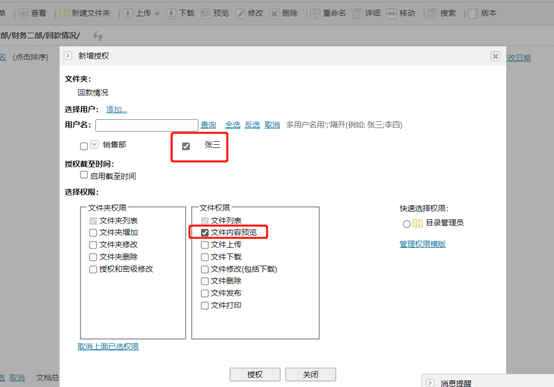Click the 取消 link at bottom left

click(17, 378)
